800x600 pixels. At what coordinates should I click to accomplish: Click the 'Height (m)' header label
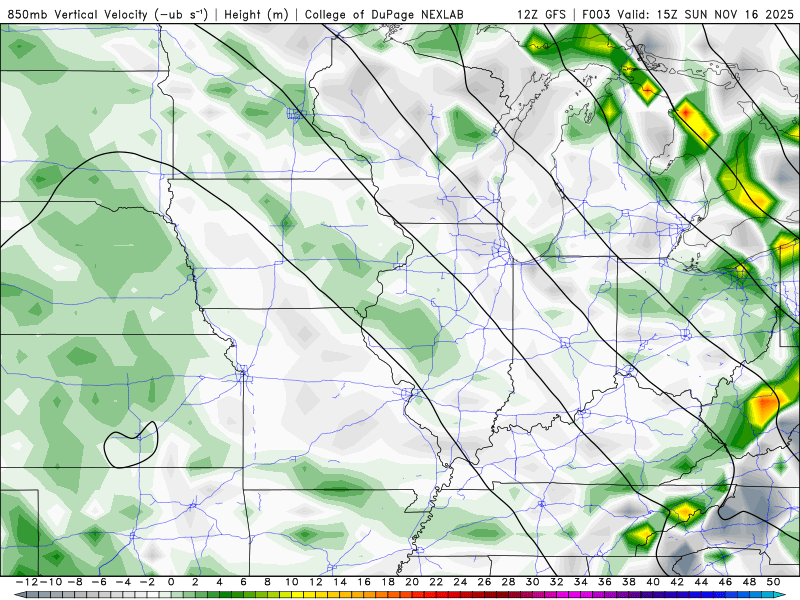(x=256, y=14)
